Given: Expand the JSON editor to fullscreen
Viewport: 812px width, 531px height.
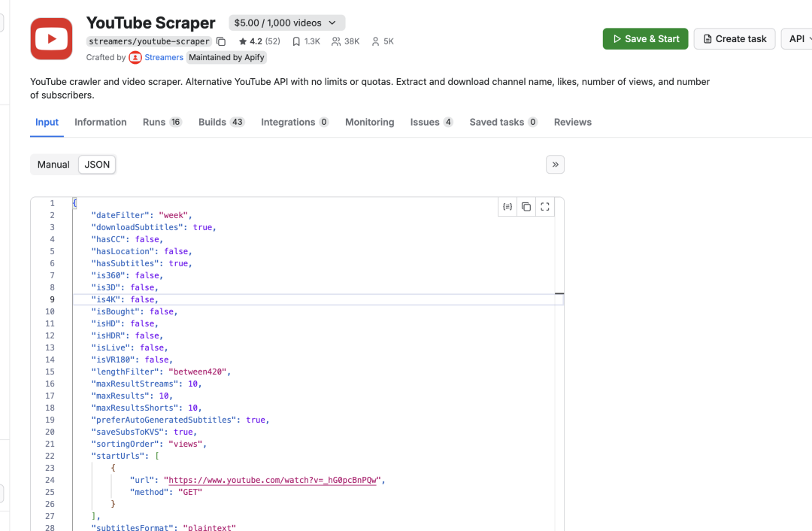Looking at the screenshot, I should (545, 207).
